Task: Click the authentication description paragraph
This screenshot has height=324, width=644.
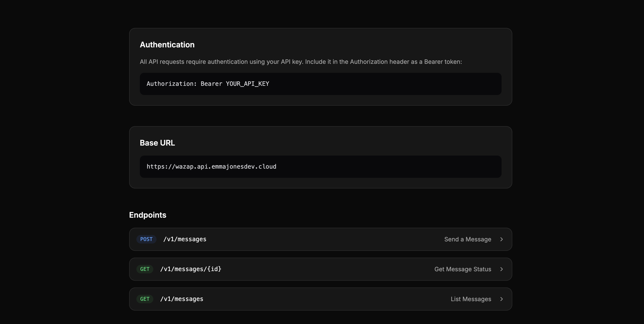Action: 301,62
